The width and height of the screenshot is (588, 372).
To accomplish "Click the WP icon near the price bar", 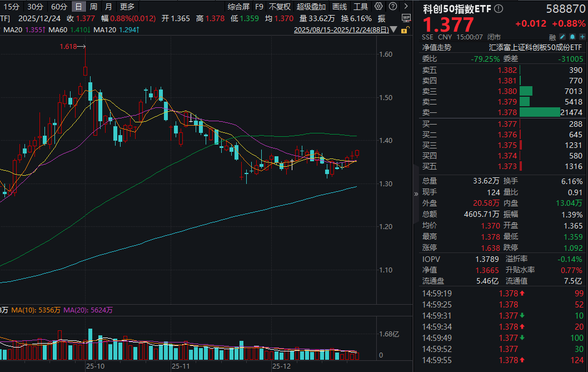I will [x=406, y=18].
